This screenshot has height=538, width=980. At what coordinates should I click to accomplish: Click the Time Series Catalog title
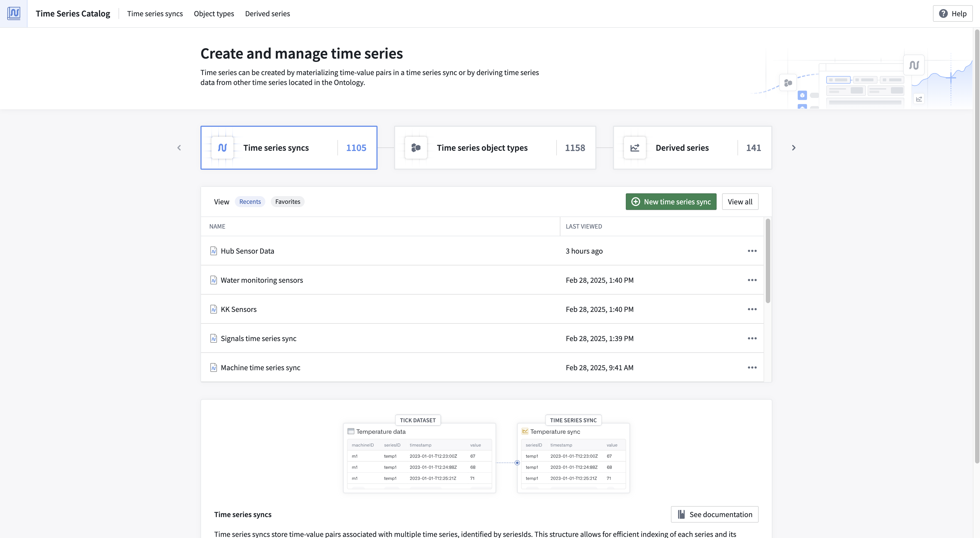pyautogui.click(x=73, y=14)
